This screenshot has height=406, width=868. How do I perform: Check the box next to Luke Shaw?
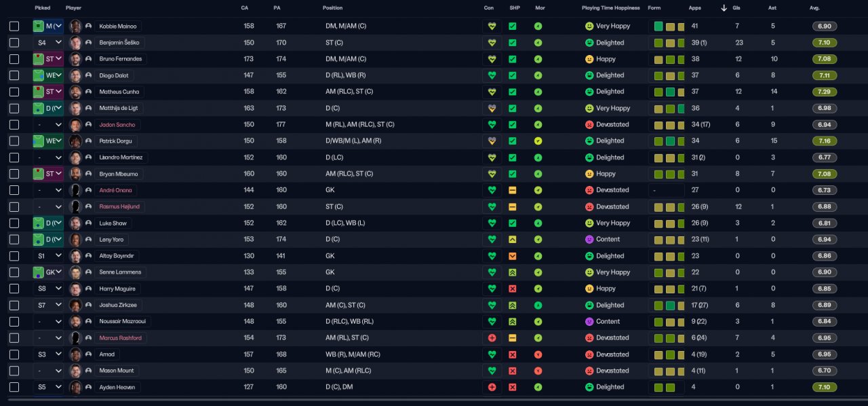click(x=14, y=223)
